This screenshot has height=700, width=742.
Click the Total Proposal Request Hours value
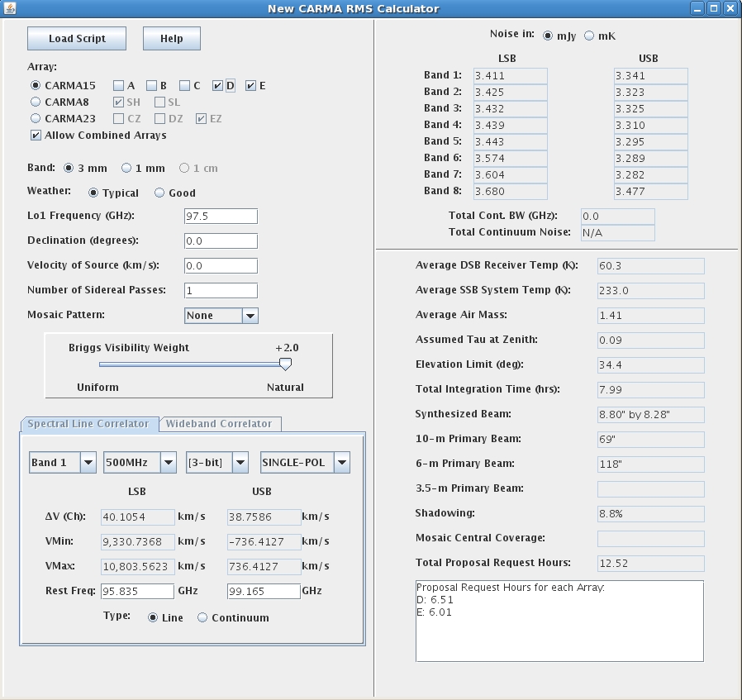650,563
